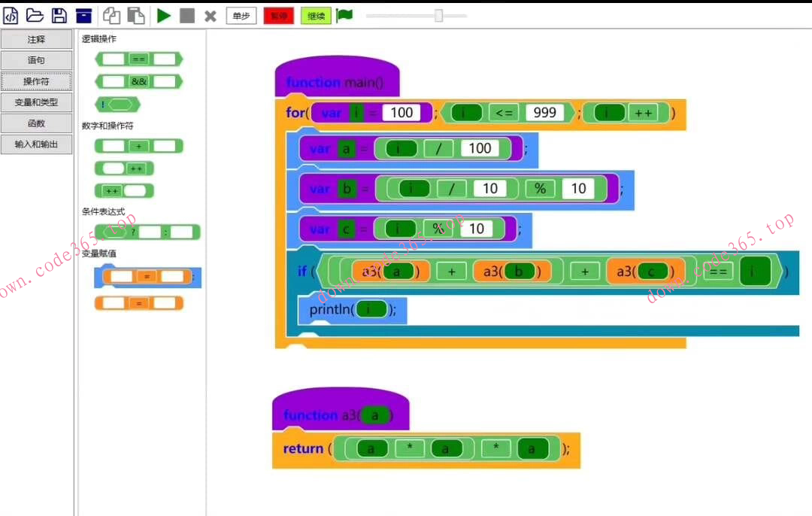Click the / operator in var b line

[x=451, y=189]
